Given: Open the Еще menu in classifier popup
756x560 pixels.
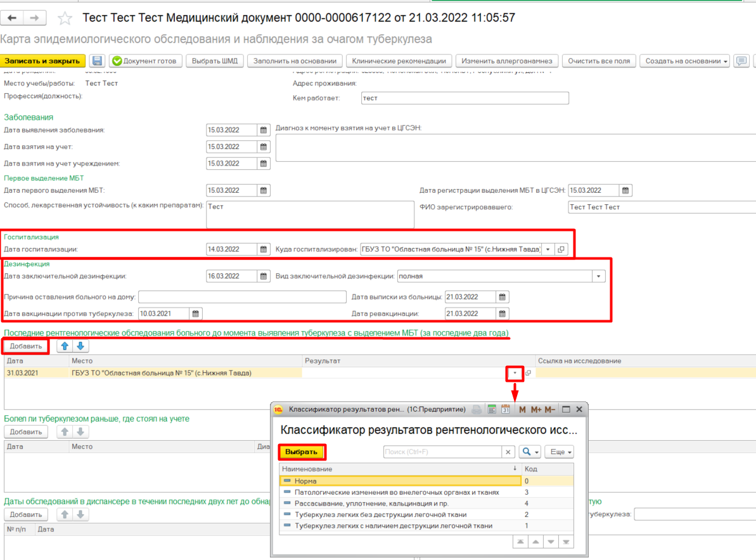Looking at the screenshot, I should click(561, 452).
